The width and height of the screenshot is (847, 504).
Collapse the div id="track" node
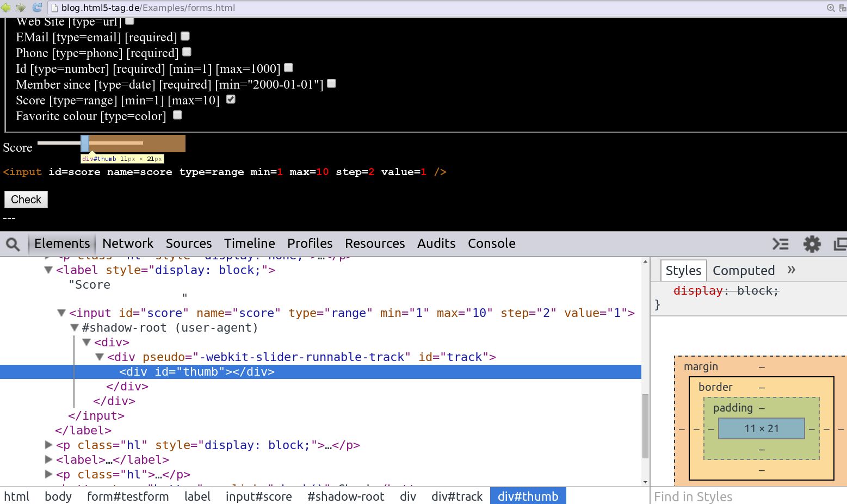click(x=100, y=357)
